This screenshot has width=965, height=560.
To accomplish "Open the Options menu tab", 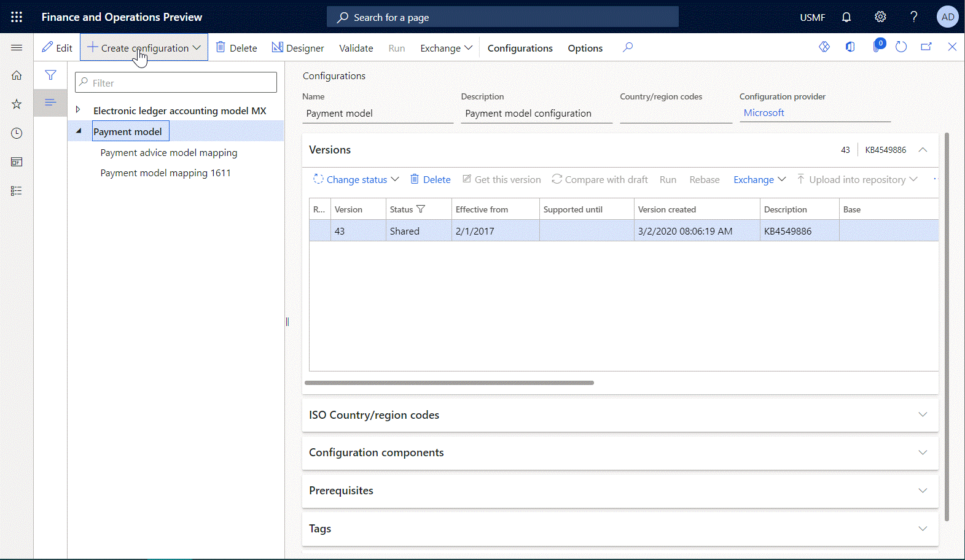I will click(585, 48).
